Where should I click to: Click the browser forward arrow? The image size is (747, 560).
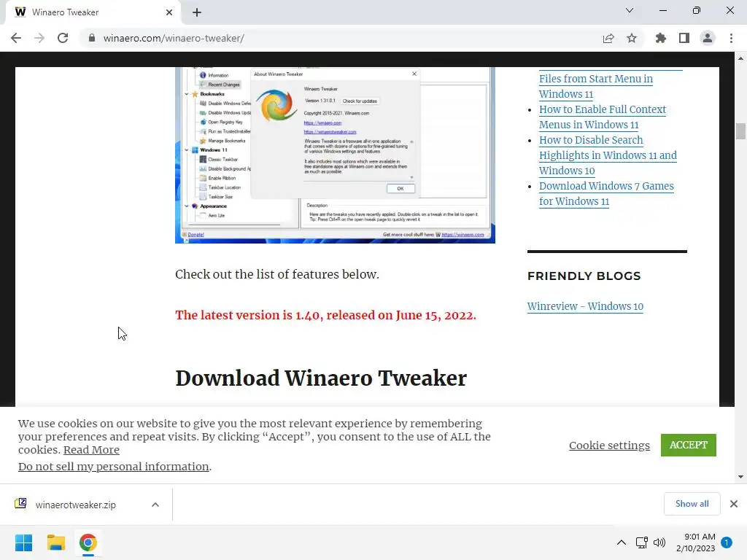[39, 38]
